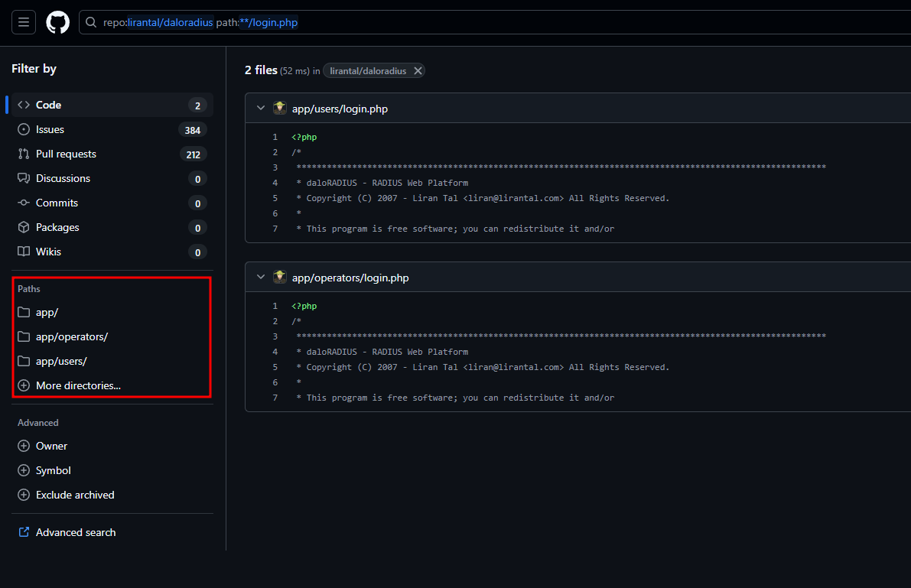Filter by the app/ path
Screen dimensions: 911x588
click(x=112, y=313)
